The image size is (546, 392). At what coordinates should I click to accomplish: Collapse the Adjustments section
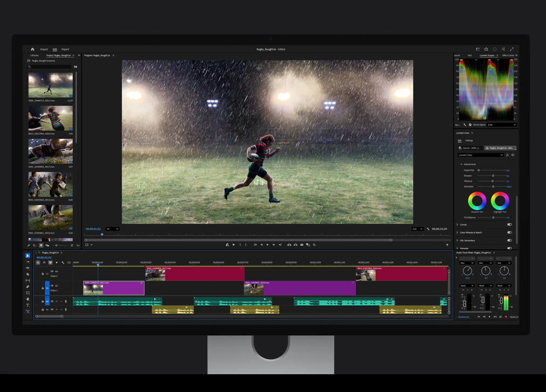point(461,164)
